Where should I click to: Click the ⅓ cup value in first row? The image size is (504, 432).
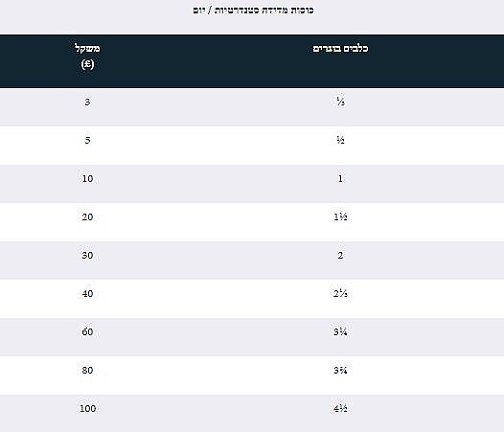coord(340,102)
